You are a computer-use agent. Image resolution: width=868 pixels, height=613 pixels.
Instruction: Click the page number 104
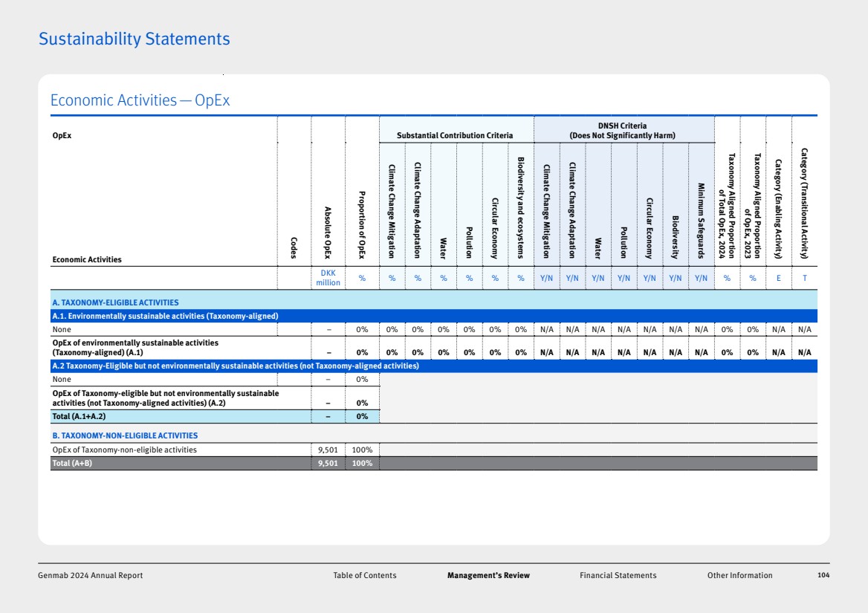[822, 575]
